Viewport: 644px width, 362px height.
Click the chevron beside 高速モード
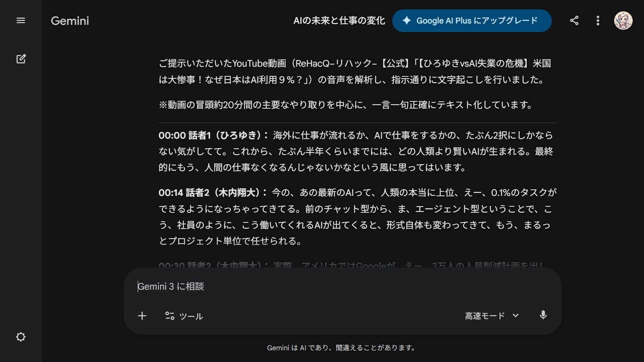[516, 316]
